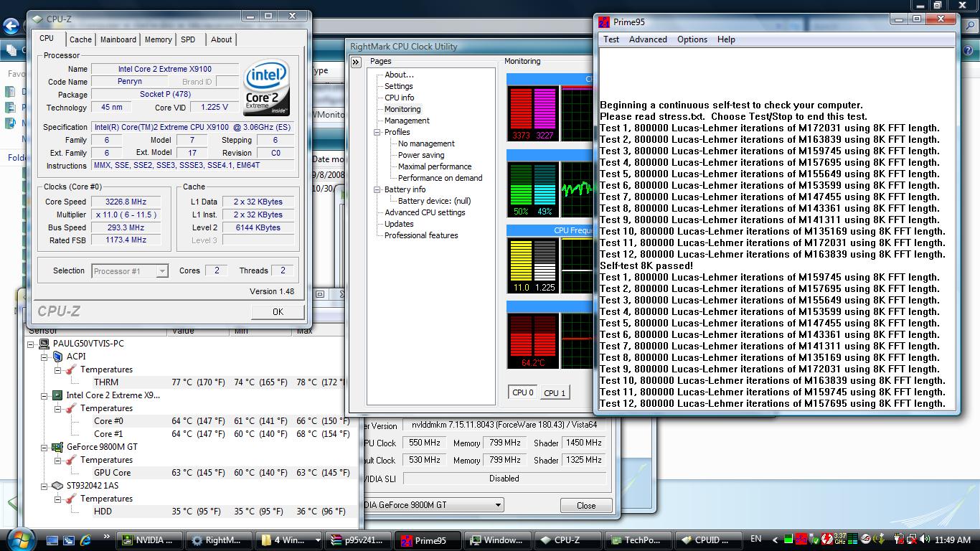Click Show Desktop quick launch icon
The height and width of the screenshot is (551, 980).
52,540
